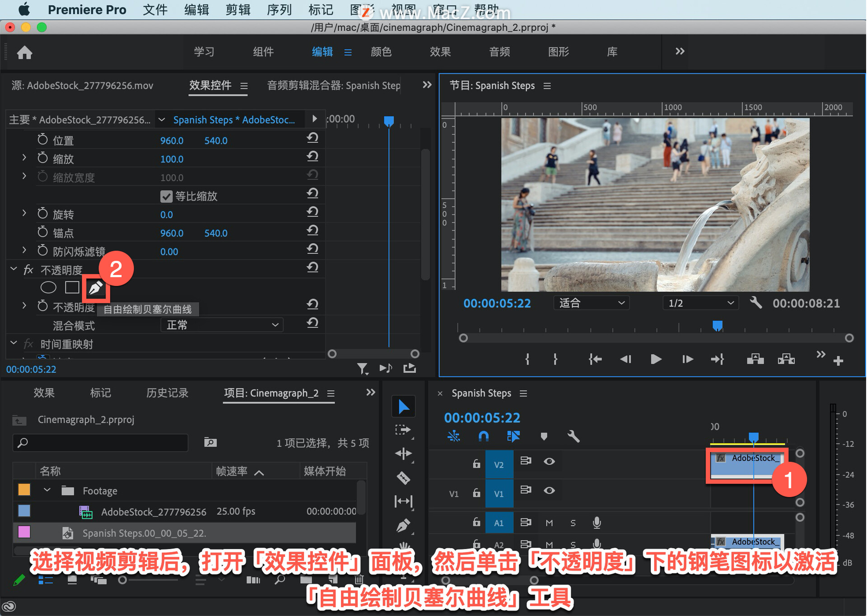This screenshot has width=867, height=616.
Task: Reset the 锚点 parameter
Action: (312, 230)
